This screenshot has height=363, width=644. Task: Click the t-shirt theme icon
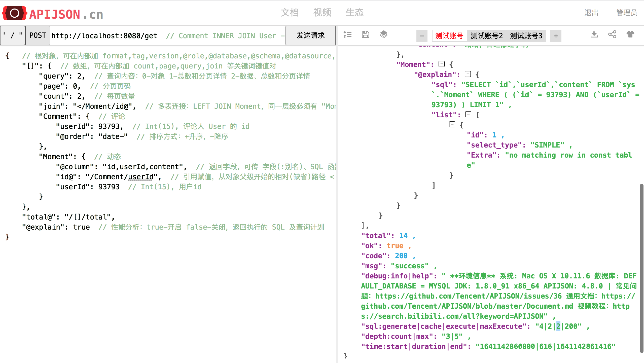[630, 34]
